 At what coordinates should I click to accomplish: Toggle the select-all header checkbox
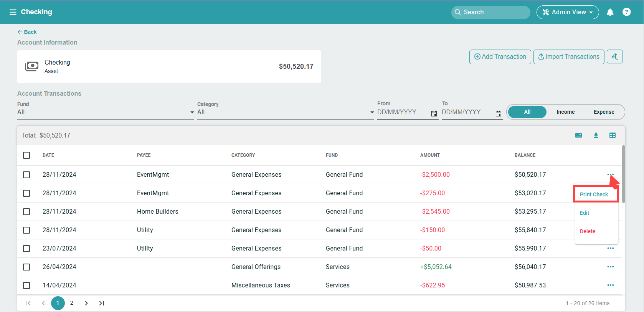click(26, 155)
